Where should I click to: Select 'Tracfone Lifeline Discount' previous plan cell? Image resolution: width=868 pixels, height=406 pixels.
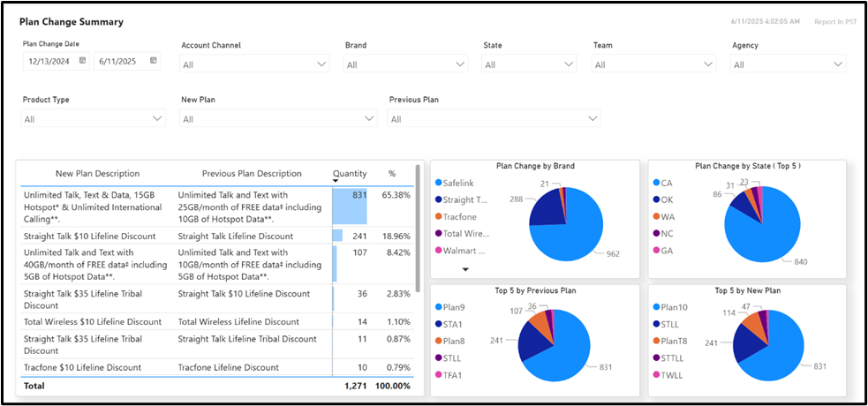click(x=228, y=367)
